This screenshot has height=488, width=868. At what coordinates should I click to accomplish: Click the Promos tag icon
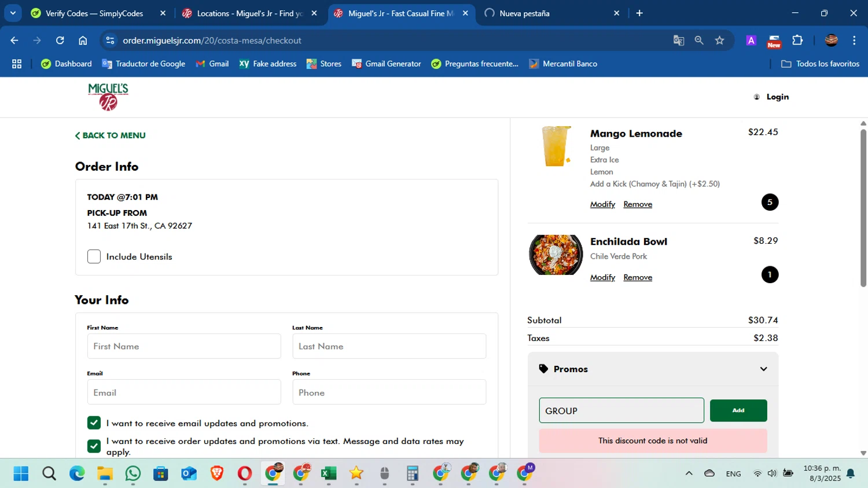coord(543,369)
